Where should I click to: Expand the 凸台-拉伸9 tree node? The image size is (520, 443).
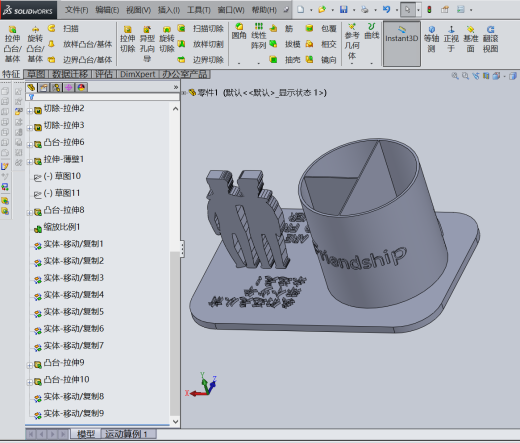pyautogui.click(x=29, y=365)
